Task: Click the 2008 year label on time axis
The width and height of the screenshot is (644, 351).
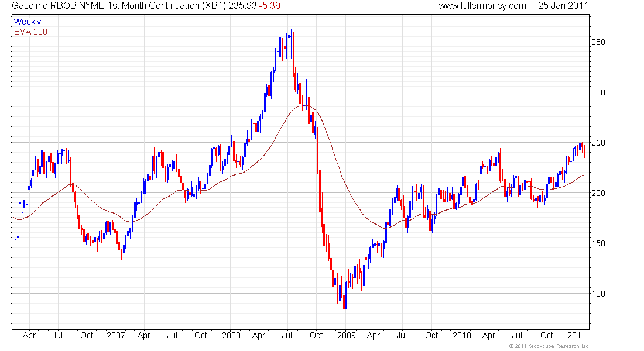Action: (231, 335)
